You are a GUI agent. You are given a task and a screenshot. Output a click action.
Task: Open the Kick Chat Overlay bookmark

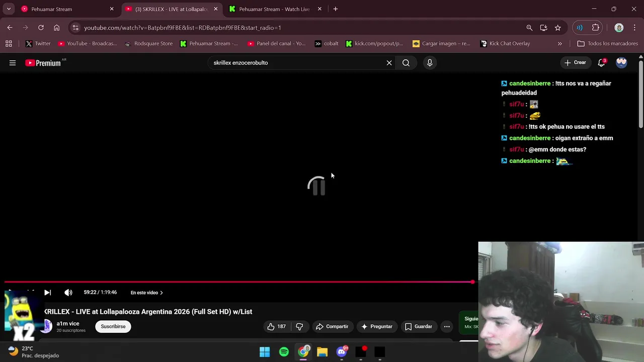[505, 43]
